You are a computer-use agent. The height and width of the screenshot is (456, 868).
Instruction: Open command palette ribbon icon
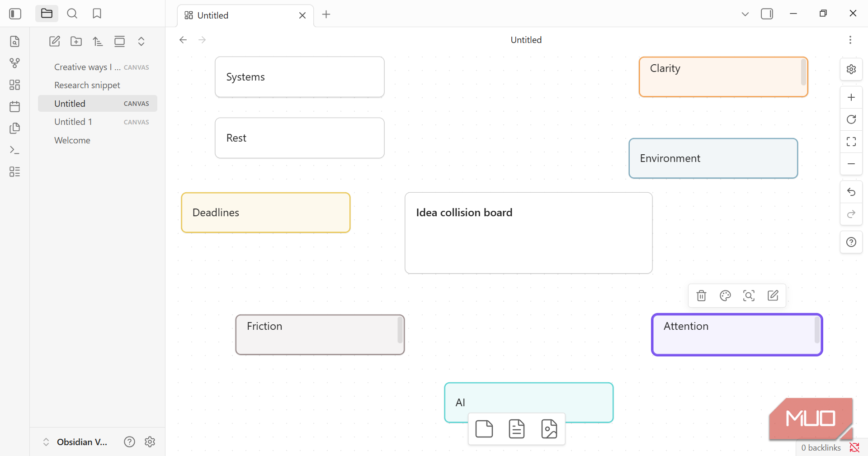tap(15, 150)
